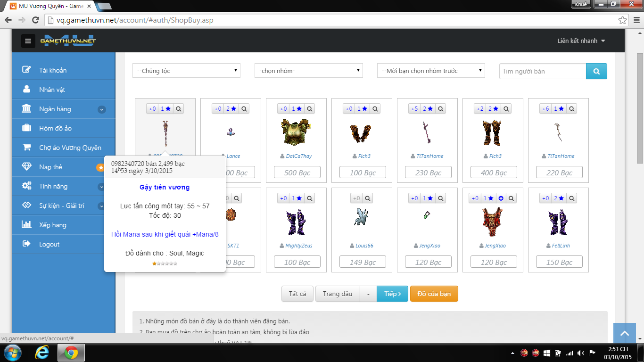Expand the Liên kết nhanh menu
644x362 pixels.
pyautogui.click(x=581, y=41)
